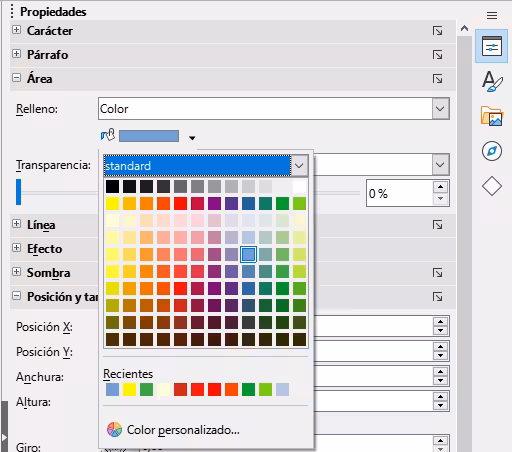Open the Transparencia type dropdown
Viewport: 512px width, 452px height.
[x=440, y=165]
